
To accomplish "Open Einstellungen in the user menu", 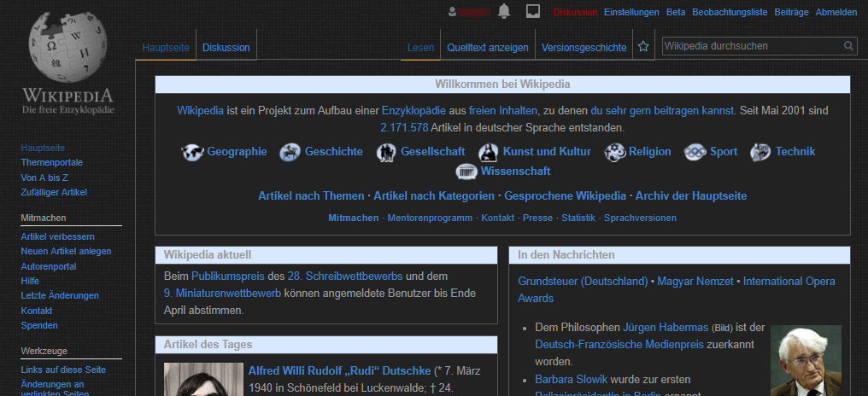I will [x=631, y=12].
